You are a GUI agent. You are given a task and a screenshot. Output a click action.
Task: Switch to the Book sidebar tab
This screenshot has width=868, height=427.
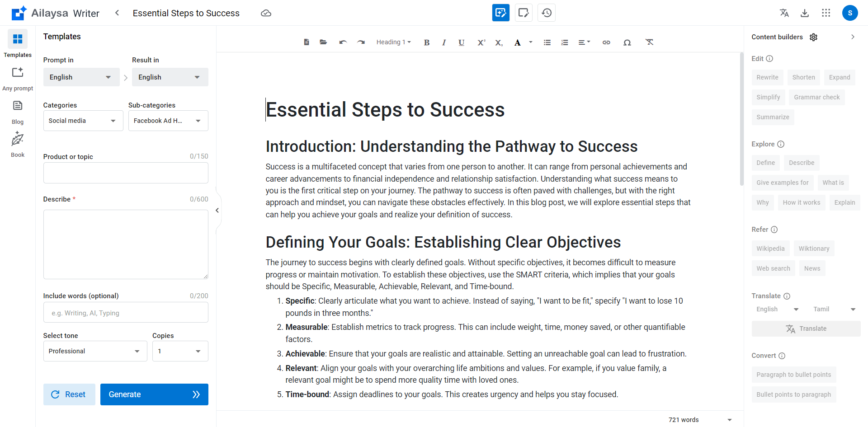(18, 145)
